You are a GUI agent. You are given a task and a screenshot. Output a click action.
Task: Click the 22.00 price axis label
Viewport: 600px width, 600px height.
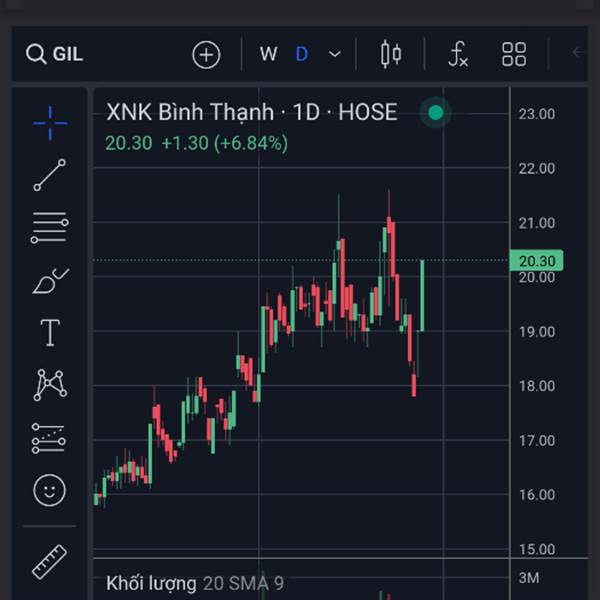(537, 169)
